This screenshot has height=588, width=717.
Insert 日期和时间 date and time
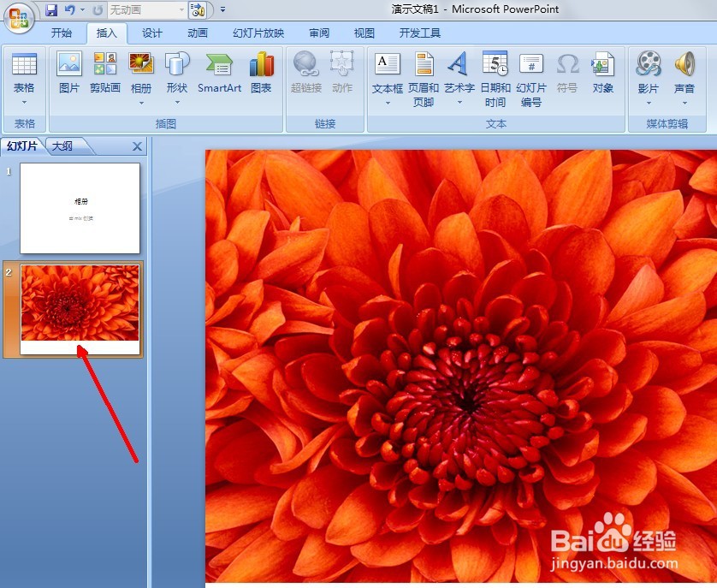point(495,79)
